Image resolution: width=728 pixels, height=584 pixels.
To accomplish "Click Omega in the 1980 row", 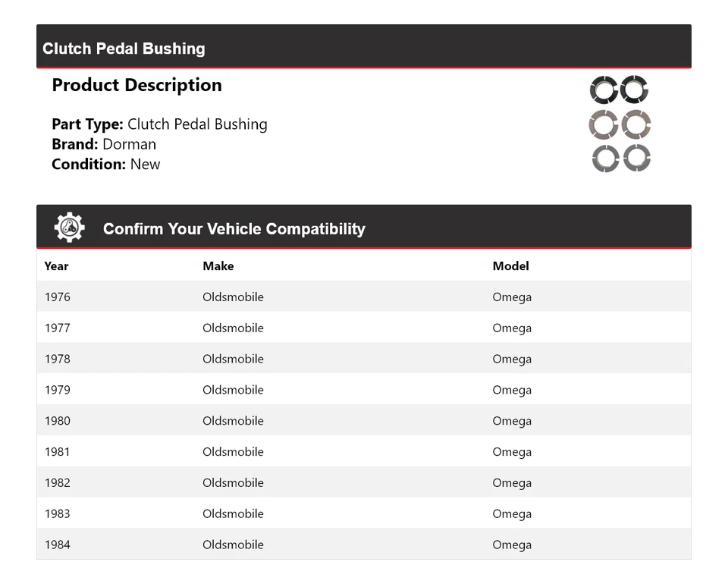I will (512, 421).
